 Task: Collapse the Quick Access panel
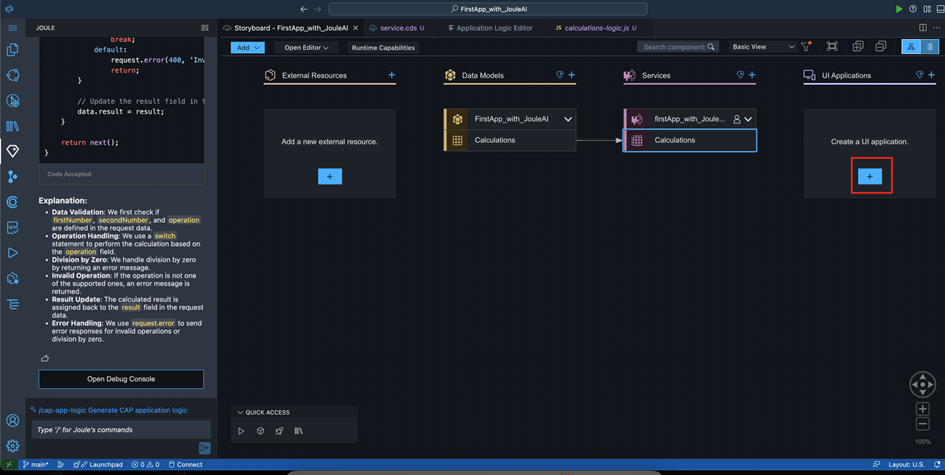240,412
